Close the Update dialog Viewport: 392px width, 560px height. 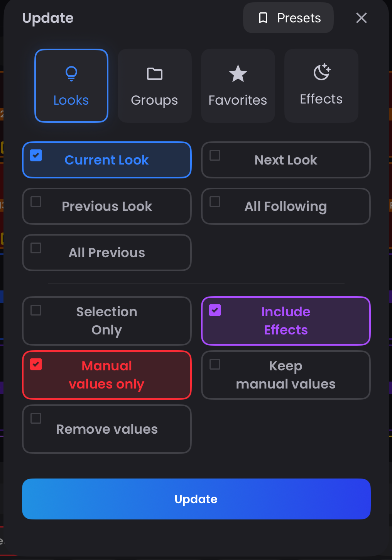361,18
